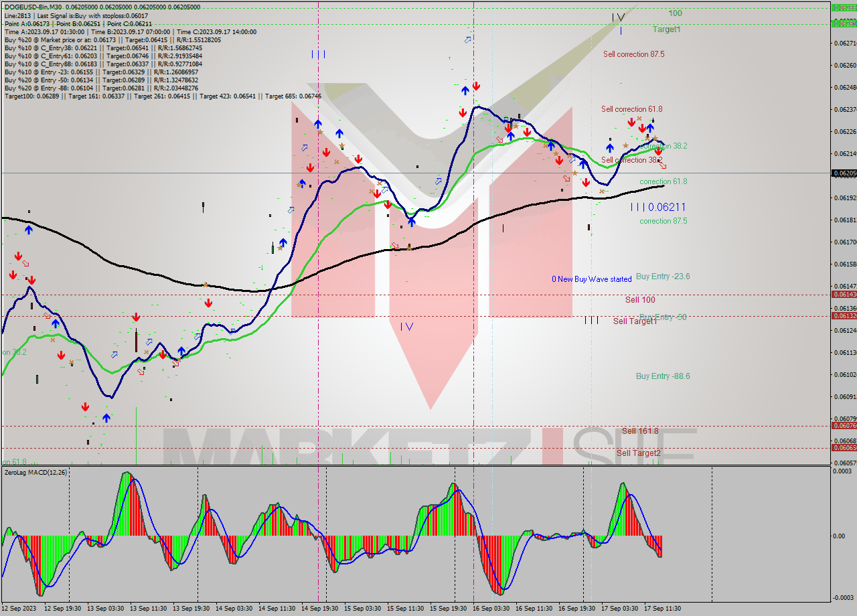Click the 'Buy %10 @ C_Entry61' line
Screen dimensions: 857x616
pos(103,56)
